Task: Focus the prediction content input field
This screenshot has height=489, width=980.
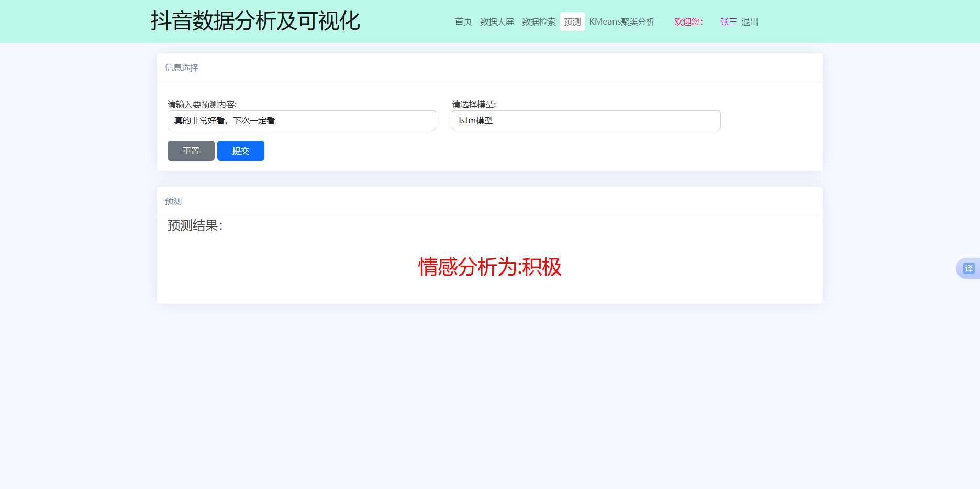Action: coord(302,120)
